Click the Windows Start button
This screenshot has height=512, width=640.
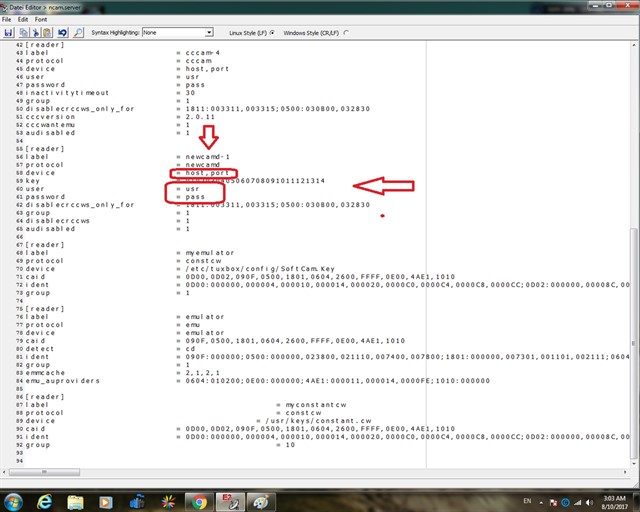pyautogui.click(x=13, y=500)
